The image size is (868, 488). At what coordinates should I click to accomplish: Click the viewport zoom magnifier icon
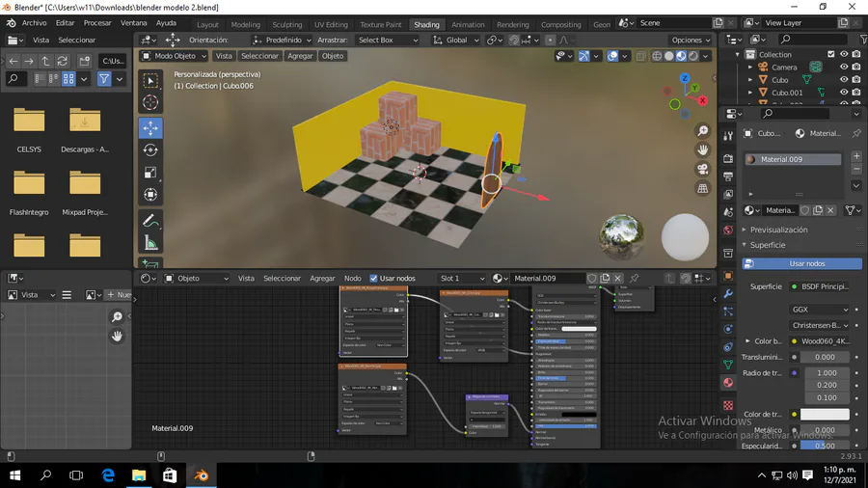(702, 131)
